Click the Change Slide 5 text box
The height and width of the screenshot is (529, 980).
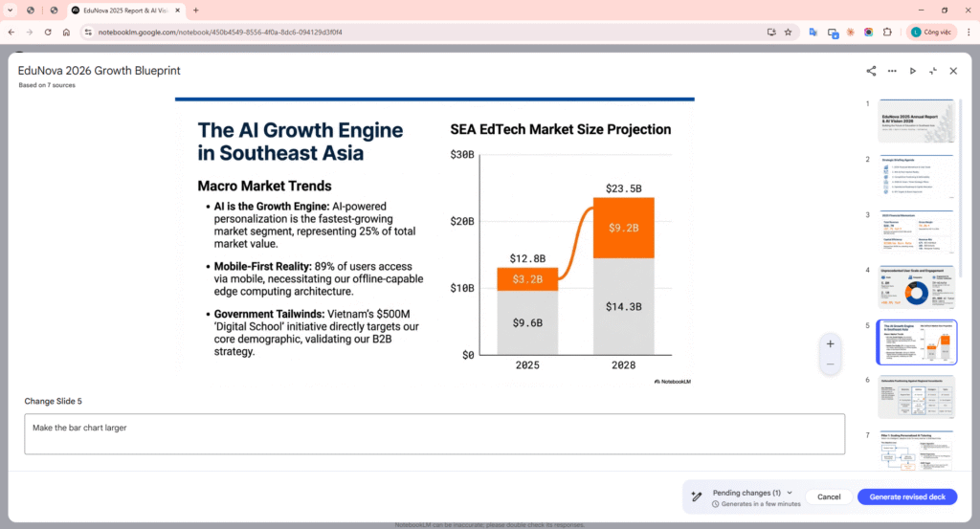coord(434,433)
